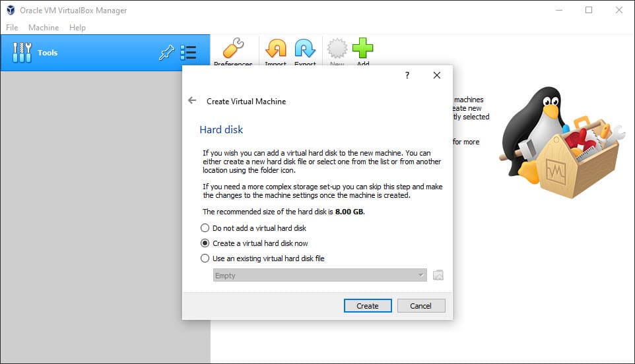The width and height of the screenshot is (635, 364).
Task: Select Do not add a virtual hard disk
Action: (x=253, y=228)
